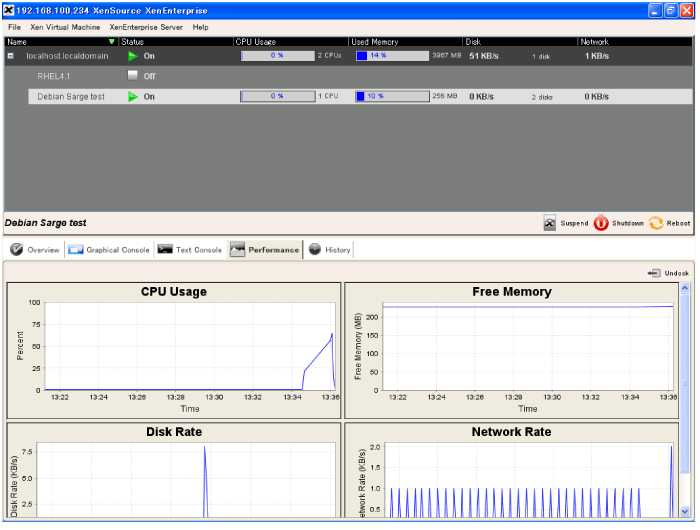Click the Debian Sarge test heading in the detail pane
The height and width of the screenshot is (530, 700).
(x=46, y=223)
